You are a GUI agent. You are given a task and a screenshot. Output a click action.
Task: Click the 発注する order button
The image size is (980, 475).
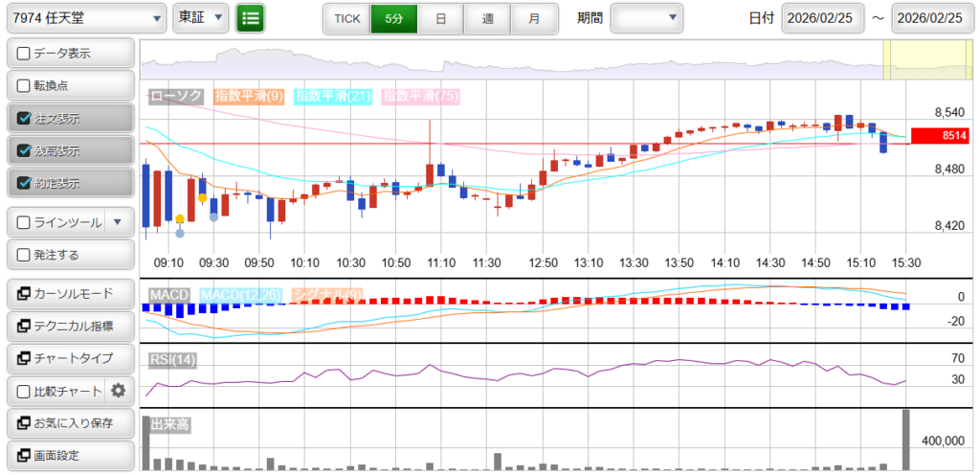pos(69,255)
